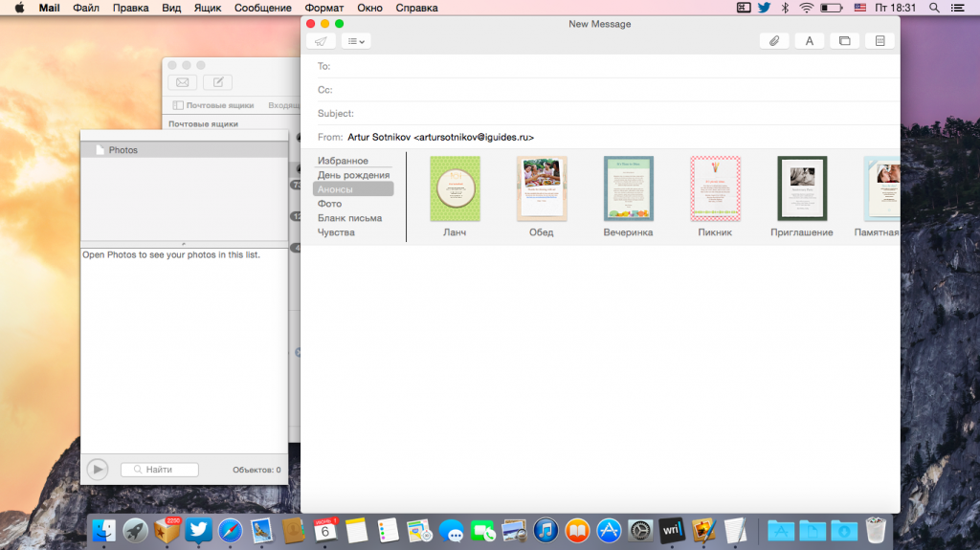Open the header fields dropdown button
Image resolution: width=980 pixels, height=550 pixels.
(x=356, y=41)
